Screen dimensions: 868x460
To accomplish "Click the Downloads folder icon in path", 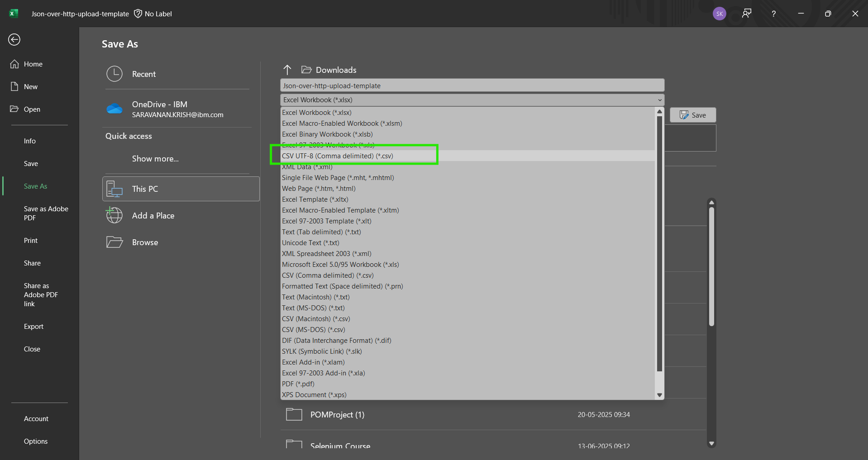I will pyautogui.click(x=306, y=70).
